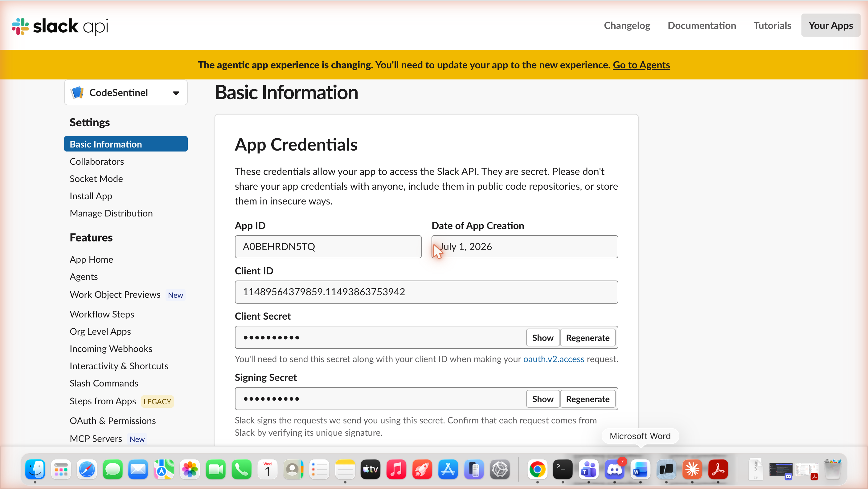Open iPhone Mirroring in the dock
868x489 pixels.
pyautogui.click(x=474, y=469)
